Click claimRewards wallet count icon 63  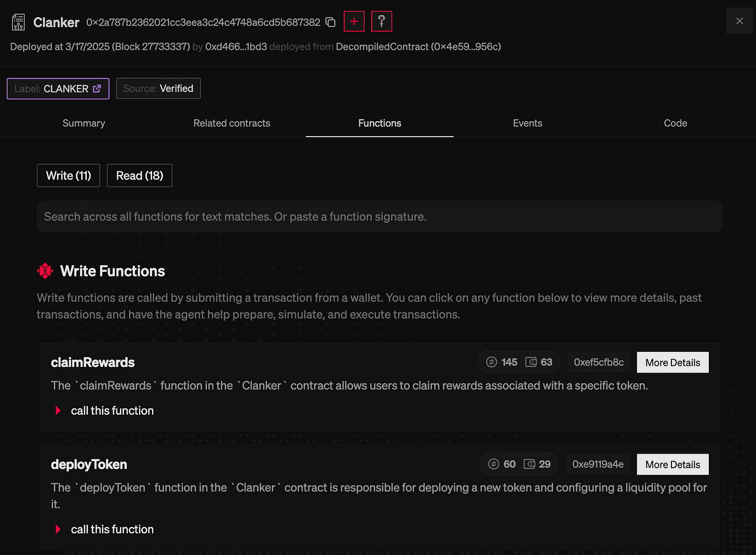coord(531,362)
